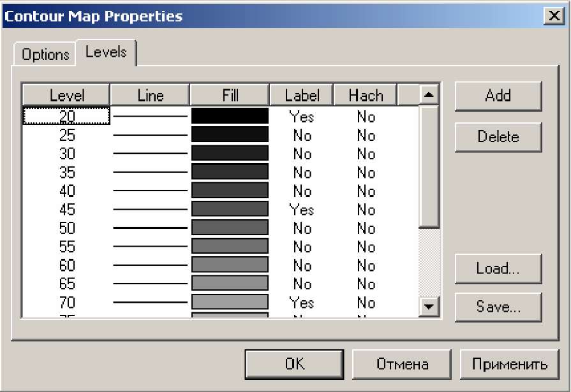Open the Fill column header options
The image size is (571, 392).
coord(230,96)
